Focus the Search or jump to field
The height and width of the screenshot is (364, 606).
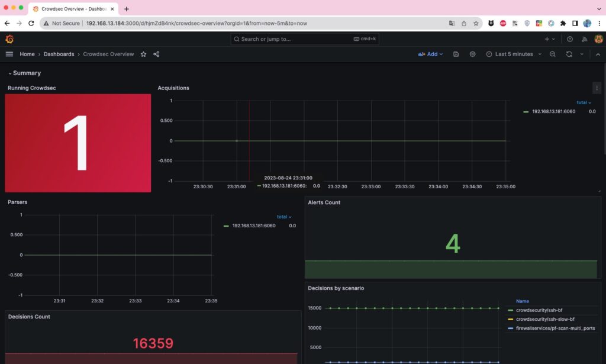point(305,39)
